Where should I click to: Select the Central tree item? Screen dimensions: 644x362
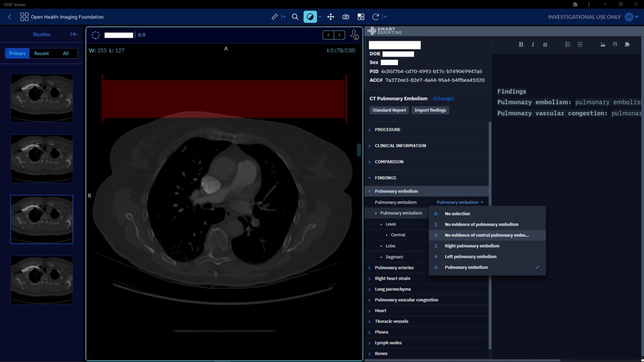[398, 235]
